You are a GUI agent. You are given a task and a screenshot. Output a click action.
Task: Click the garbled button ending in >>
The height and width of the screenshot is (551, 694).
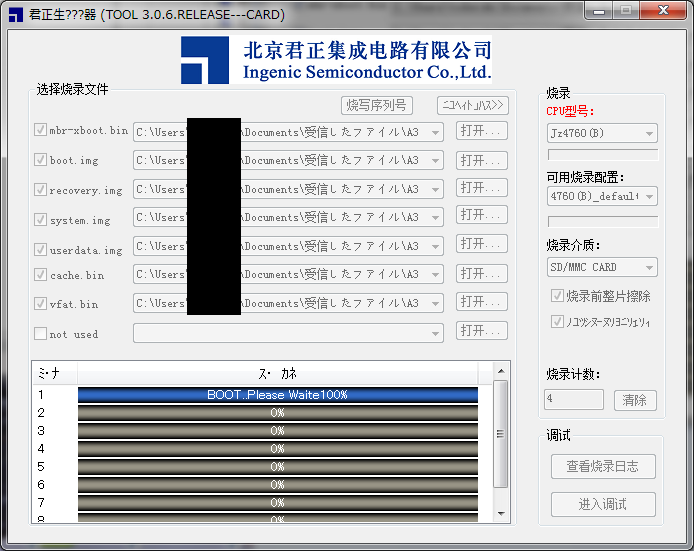pyautogui.click(x=473, y=105)
